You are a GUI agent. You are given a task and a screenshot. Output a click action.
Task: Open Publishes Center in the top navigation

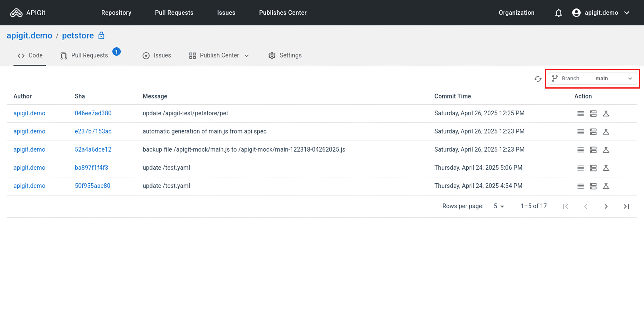click(283, 13)
